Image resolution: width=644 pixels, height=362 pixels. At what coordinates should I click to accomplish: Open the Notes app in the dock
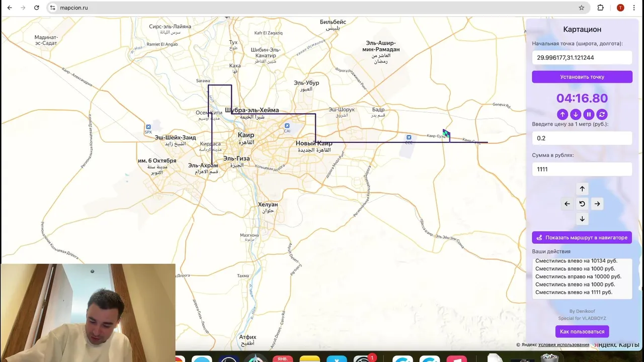[309, 358]
